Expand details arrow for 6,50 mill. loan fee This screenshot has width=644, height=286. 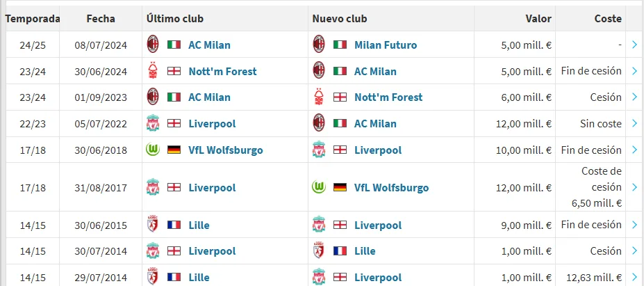pos(635,188)
